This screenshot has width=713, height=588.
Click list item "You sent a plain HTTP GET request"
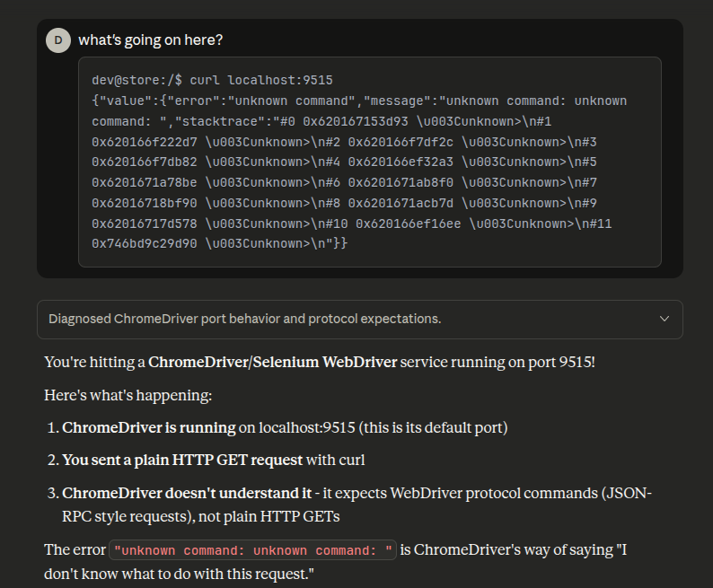point(182,460)
